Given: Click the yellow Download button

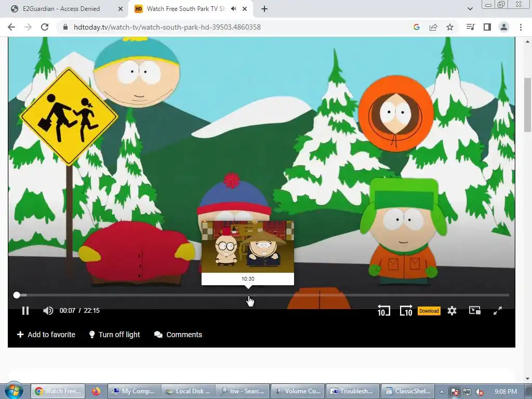Looking at the screenshot, I should pyautogui.click(x=429, y=311).
